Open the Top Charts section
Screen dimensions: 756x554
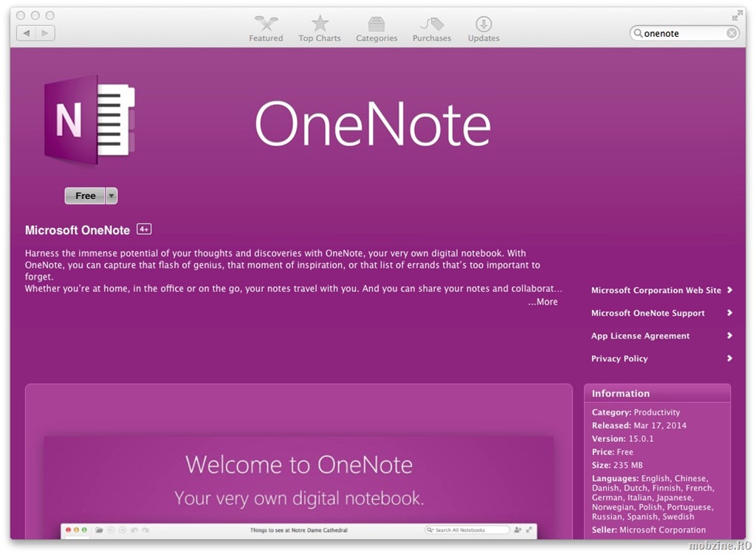tap(319, 29)
